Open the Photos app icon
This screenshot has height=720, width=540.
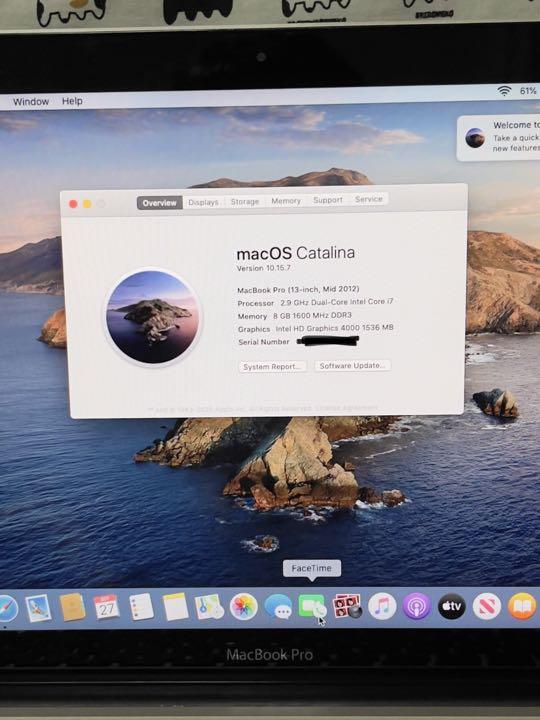243,607
